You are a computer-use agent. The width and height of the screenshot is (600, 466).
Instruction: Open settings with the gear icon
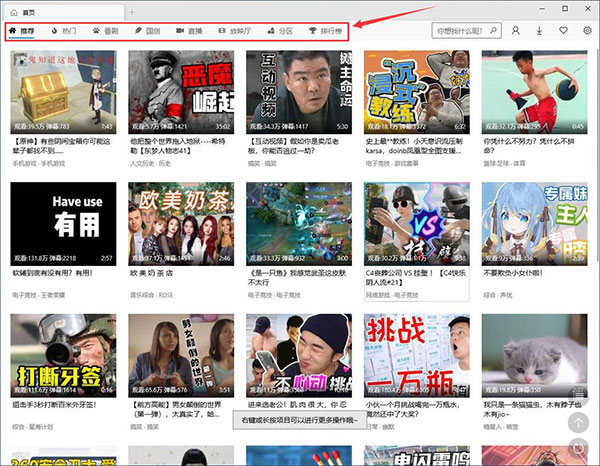588,31
